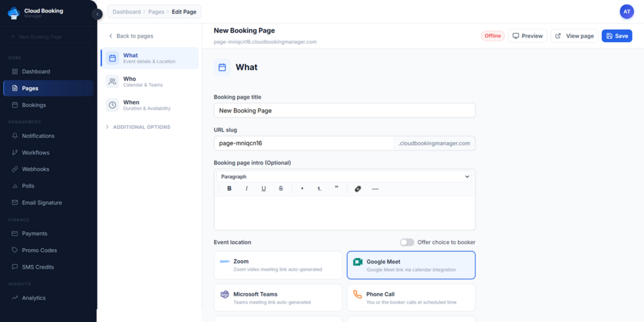Screen dimensions: 644x322
Task: Click the Save button
Action: tap(616, 36)
